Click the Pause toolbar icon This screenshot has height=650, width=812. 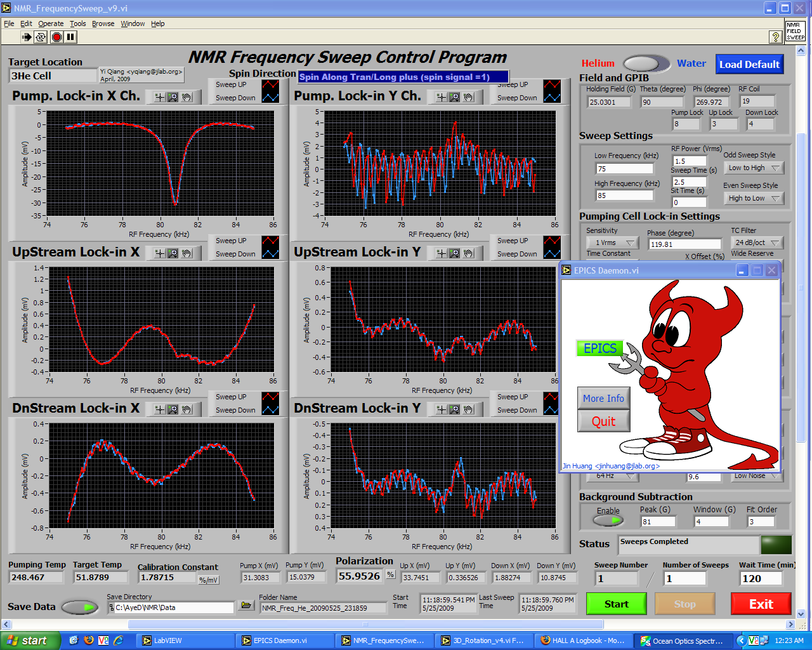pos(70,37)
